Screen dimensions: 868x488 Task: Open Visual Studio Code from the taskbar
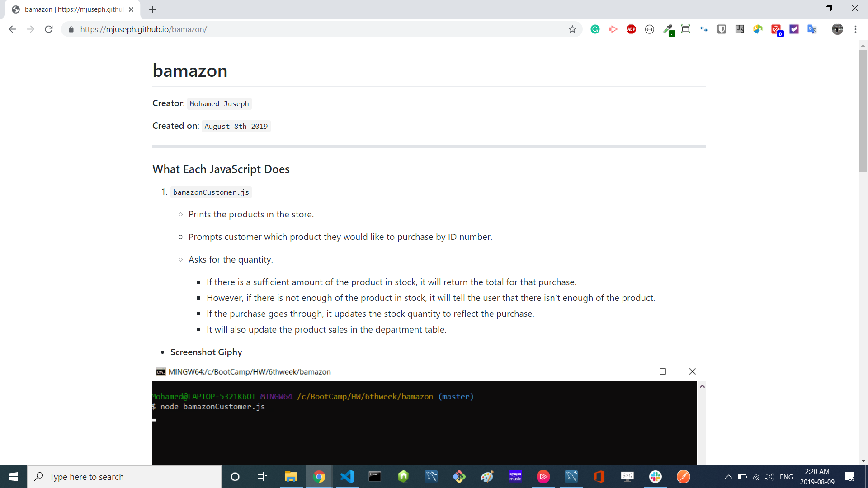pyautogui.click(x=347, y=477)
